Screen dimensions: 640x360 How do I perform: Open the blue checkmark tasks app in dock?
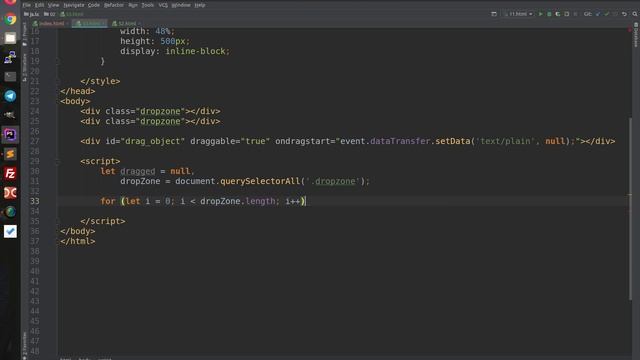click(x=10, y=231)
